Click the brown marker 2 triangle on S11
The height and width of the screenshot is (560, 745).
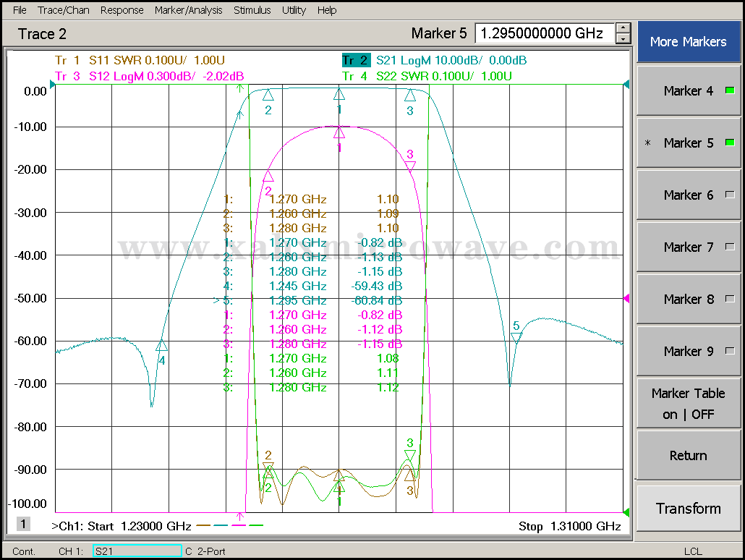(x=268, y=467)
